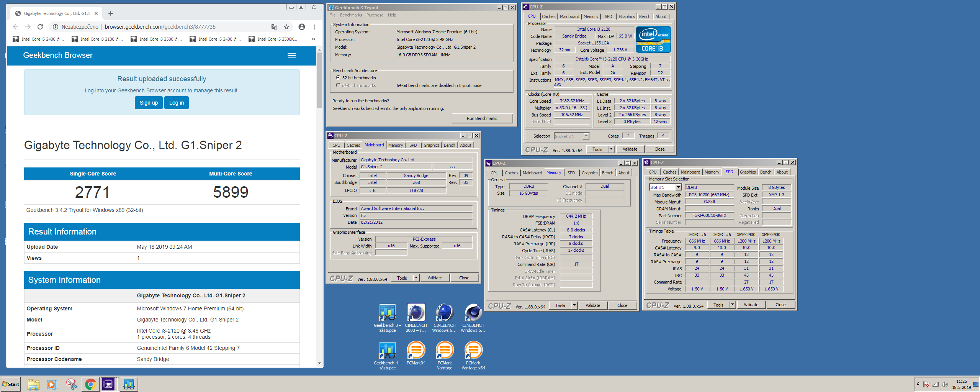Open PCMark04 desktop shortcut
This screenshot has height=392, width=980.
coord(416,353)
